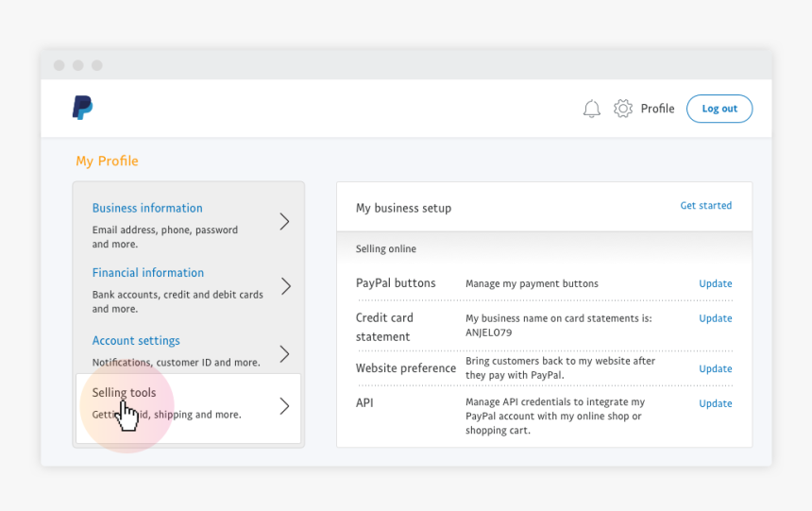The image size is (812, 511).
Task: Click 'Email address, phone, password' description
Action: 164,237
